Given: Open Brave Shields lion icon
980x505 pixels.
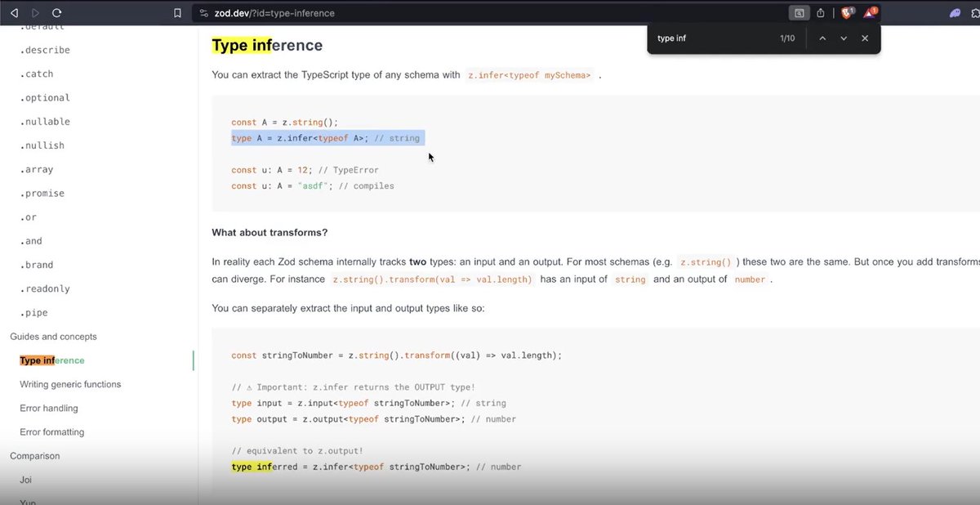Looking at the screenshot, I should [x=848, y=13].
